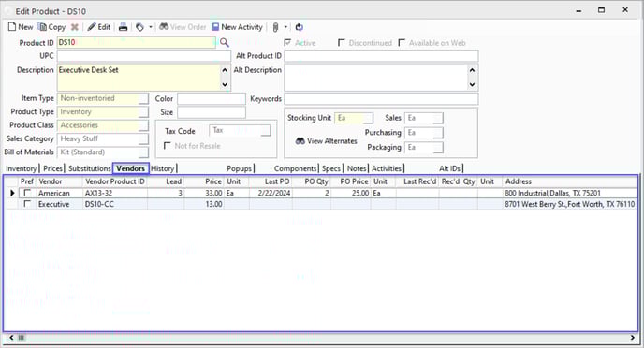Screen dimensions: 644x348
Task: Click View Alternates binoculars button
Action: [326, 140]
